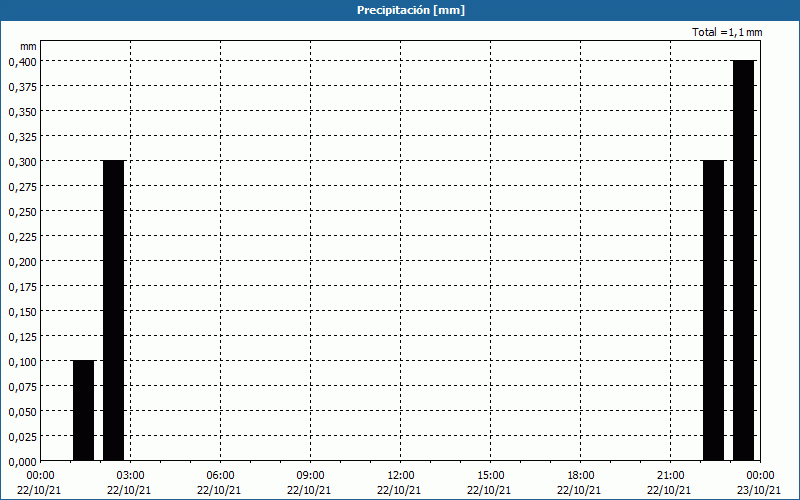Click the 00:00 22/10/21 time label
Viewport: 800px width, 500px height.
coord(39,483)
